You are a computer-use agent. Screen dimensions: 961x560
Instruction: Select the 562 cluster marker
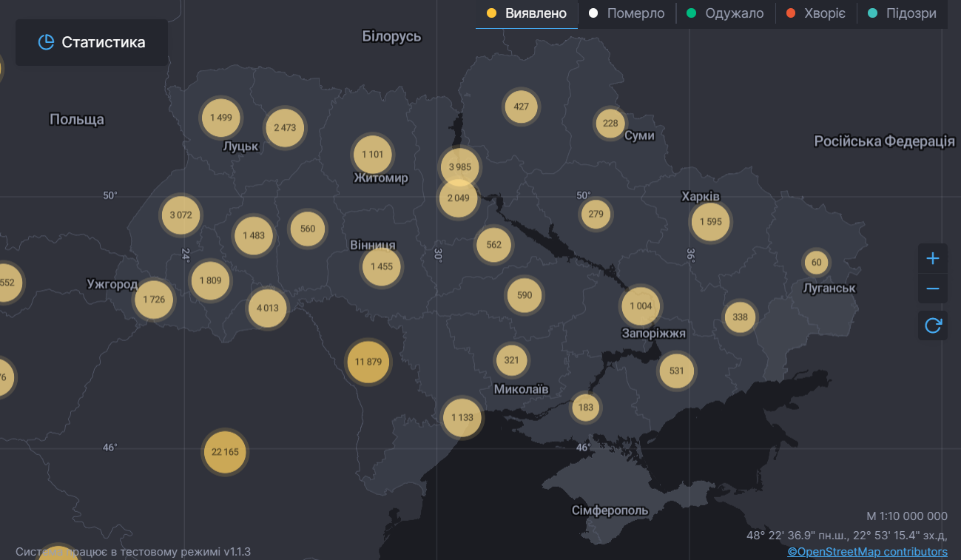click(x=494, y=245)
